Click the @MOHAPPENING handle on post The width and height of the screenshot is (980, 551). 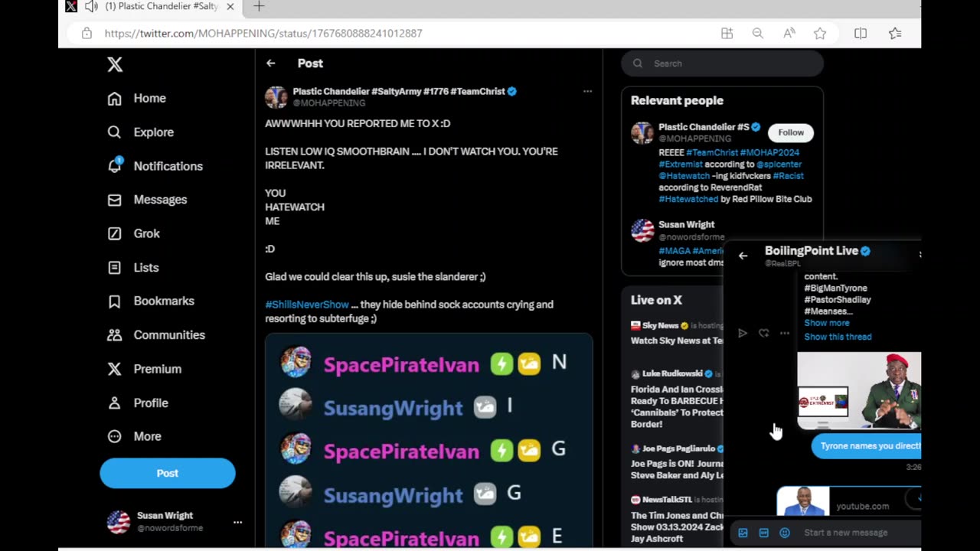pos(329,103)
